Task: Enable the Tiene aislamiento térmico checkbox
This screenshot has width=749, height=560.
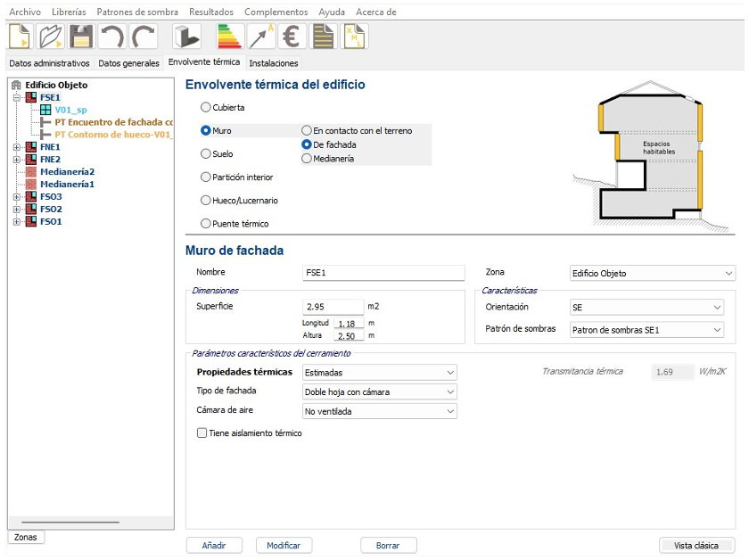Action: coord(202,433)
